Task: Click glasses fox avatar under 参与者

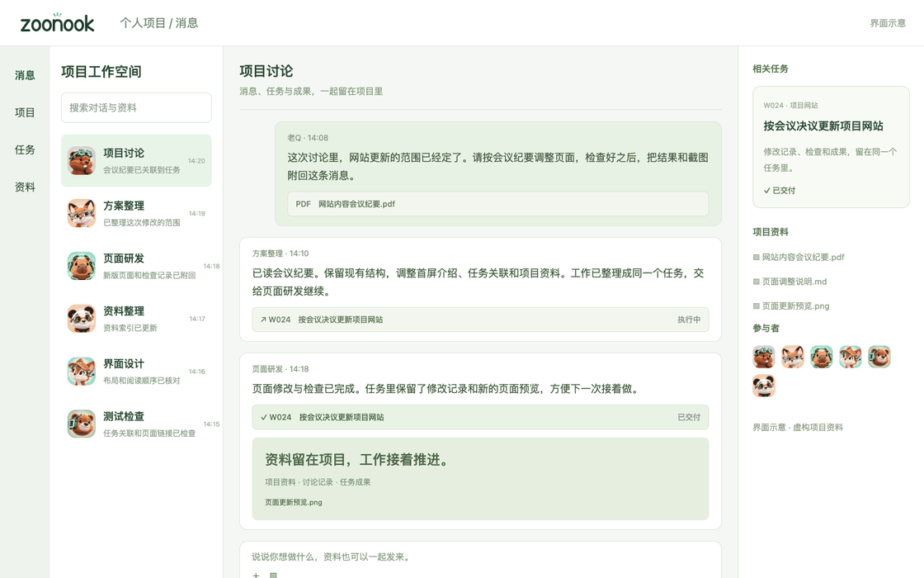Action: click(793, 357)
